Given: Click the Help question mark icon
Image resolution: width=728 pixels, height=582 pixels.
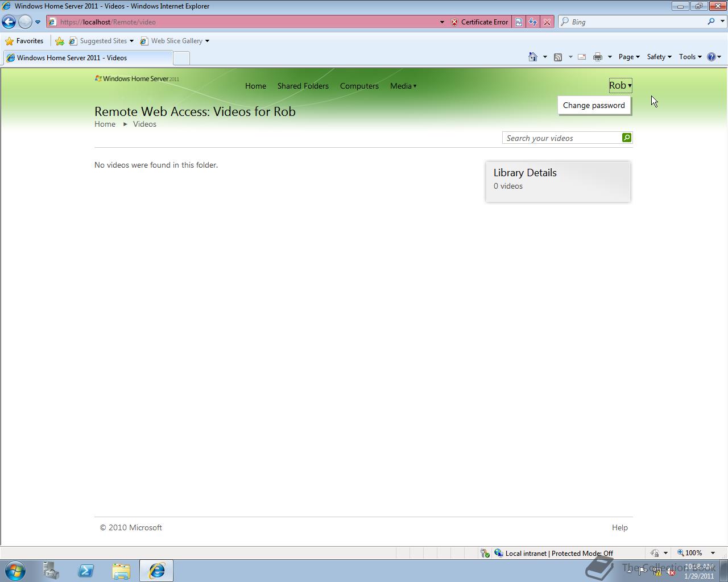Looking at the screenshot, I should [x=711, y=57].
